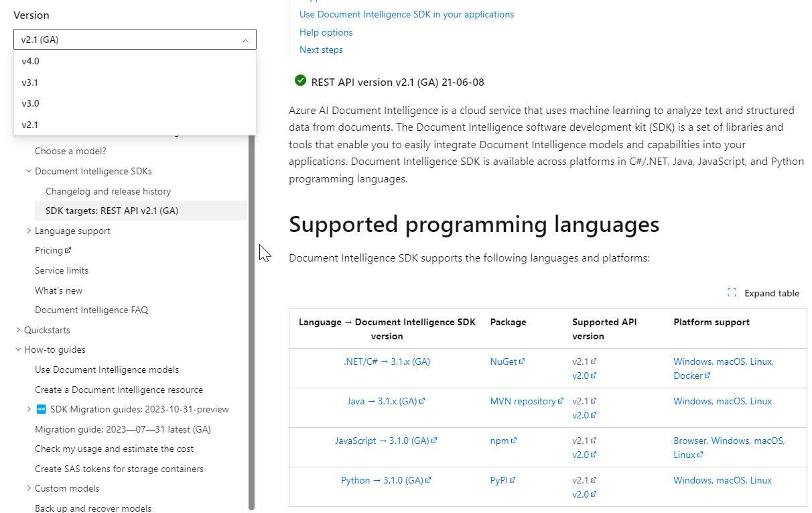812x513 pixels.
Task: Open v2.1 API link in the Python row
Action: click(584, 480)
